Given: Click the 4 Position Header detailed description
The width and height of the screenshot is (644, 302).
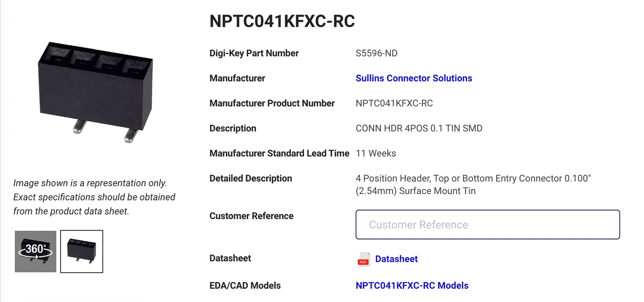Looking at the screenshot, I should click(473, 185).
